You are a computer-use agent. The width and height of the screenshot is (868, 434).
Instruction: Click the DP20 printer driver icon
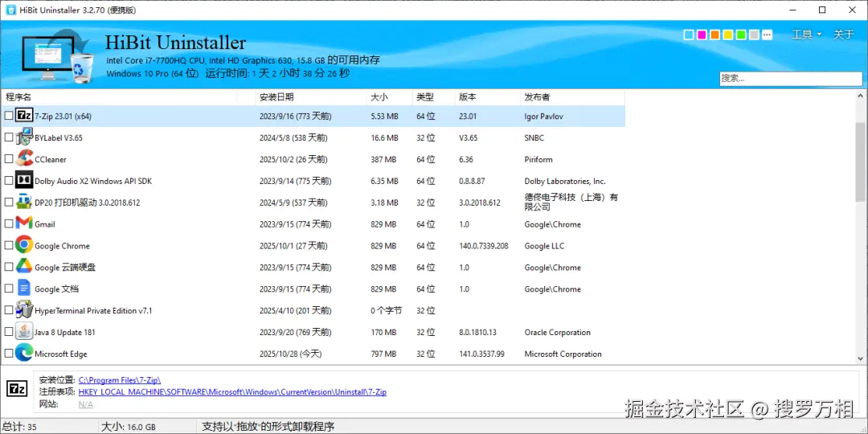click(x=24, y=202)
